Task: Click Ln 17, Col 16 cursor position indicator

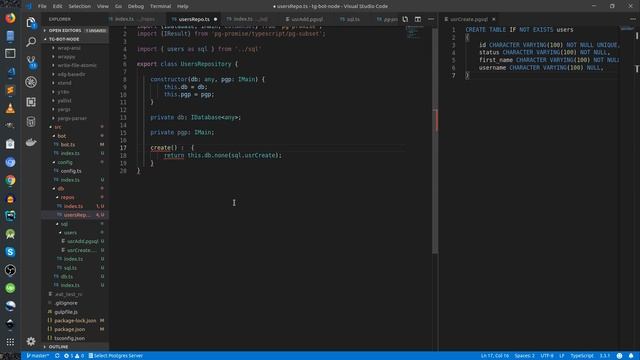Action: (495, 356)
